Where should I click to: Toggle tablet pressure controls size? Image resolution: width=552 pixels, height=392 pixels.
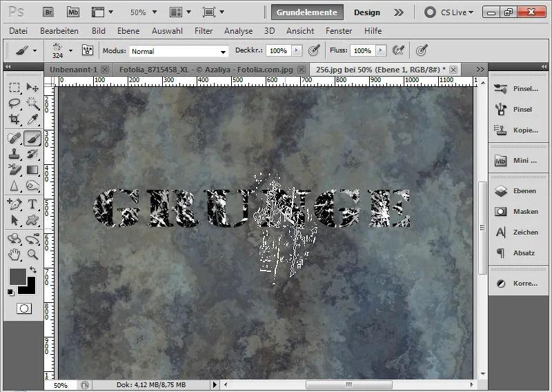click(422, 50)
